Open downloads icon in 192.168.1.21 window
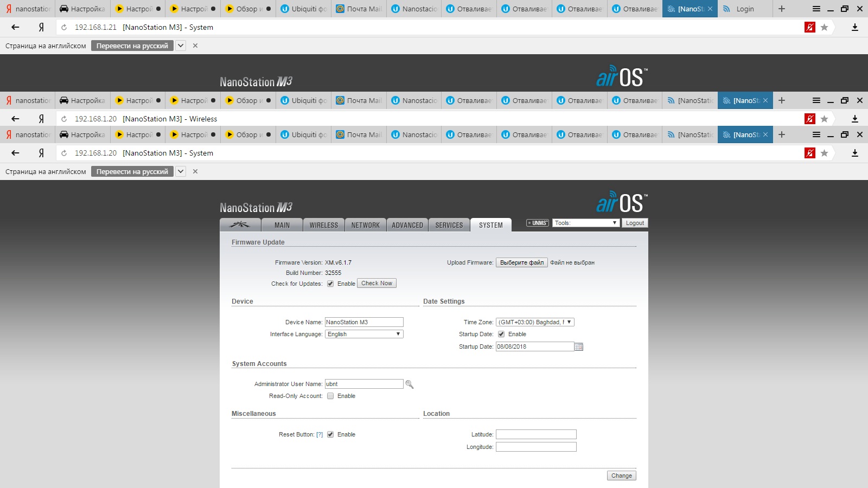Image resolution: width=868 pixels, height=488 pixels. (x=855, y=27)
